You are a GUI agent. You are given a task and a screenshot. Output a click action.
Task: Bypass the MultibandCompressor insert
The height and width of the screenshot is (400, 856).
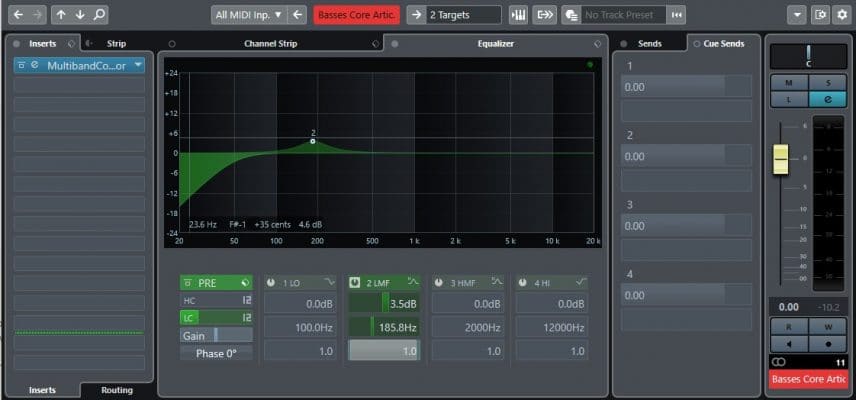click(x=22, y=65)
